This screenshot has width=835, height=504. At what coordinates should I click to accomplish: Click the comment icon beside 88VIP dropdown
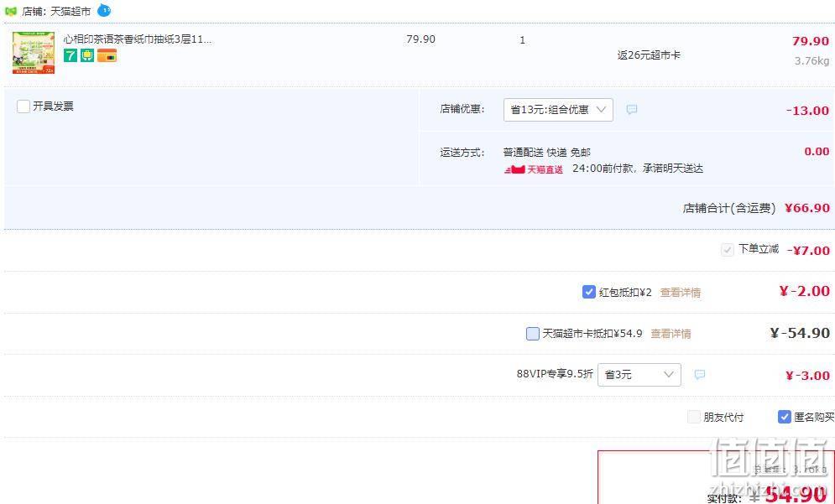click(x=700, y=375)
